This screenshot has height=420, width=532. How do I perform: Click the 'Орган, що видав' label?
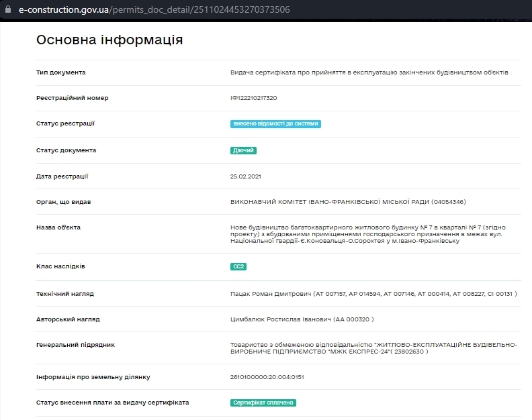63,202
